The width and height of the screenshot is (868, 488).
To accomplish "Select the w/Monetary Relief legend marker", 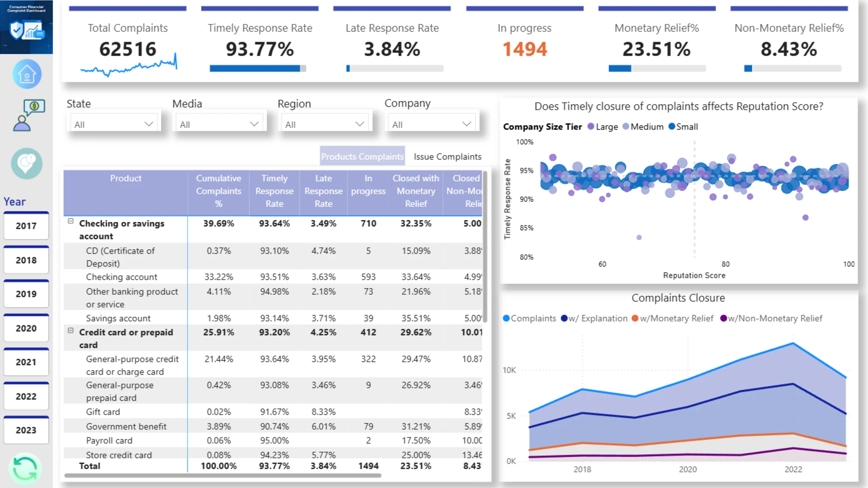I will tap(635, 319).
